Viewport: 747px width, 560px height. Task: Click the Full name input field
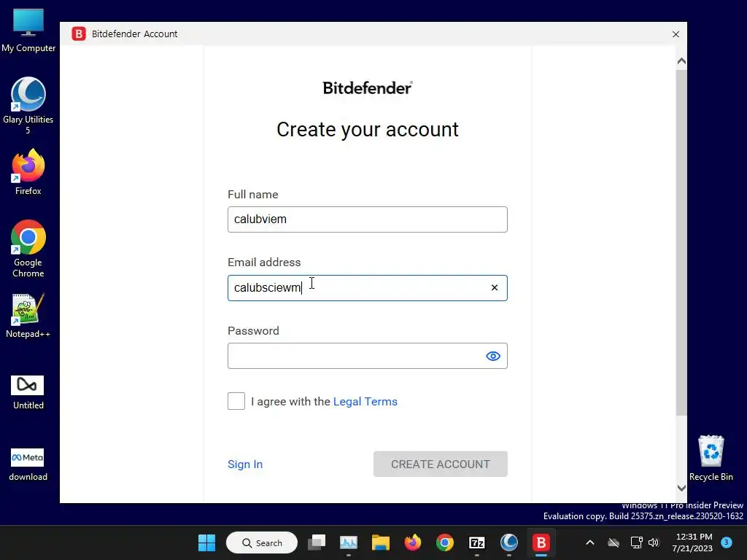(x=368, y=219)
